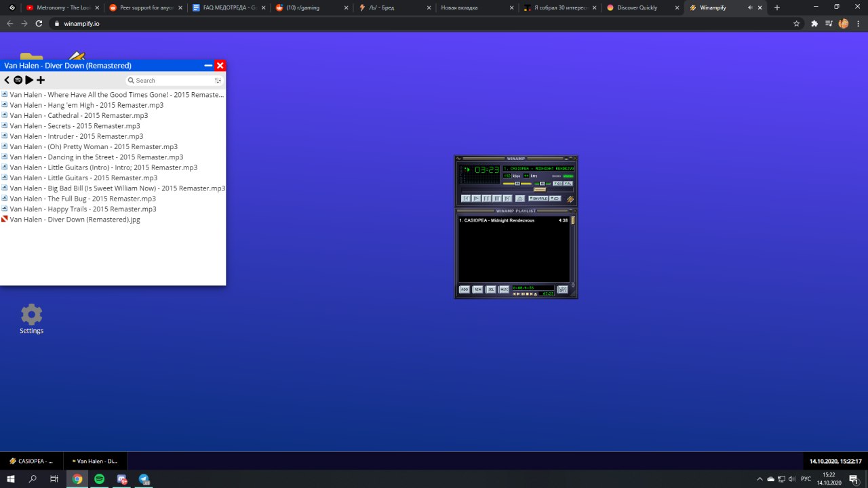Open the search filter sliders icon
This screenshot has width=868, height=488.
(x=218, y=81)
